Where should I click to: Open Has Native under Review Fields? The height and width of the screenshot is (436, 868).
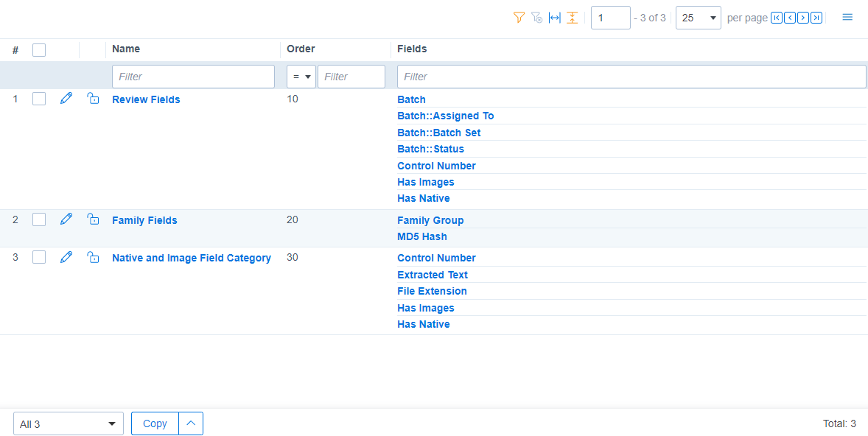pyautogui.click(x=424, y=198)
